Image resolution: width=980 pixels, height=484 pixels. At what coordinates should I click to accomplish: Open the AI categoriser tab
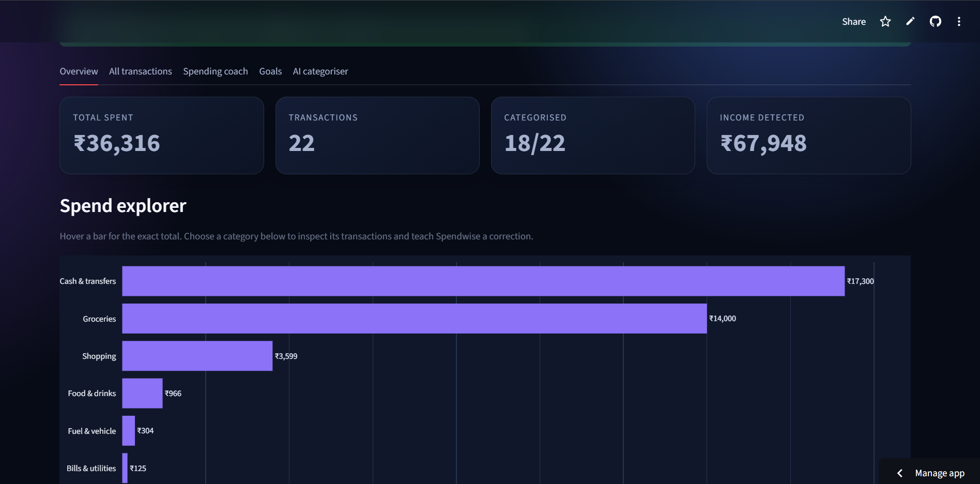pos(320,71)
